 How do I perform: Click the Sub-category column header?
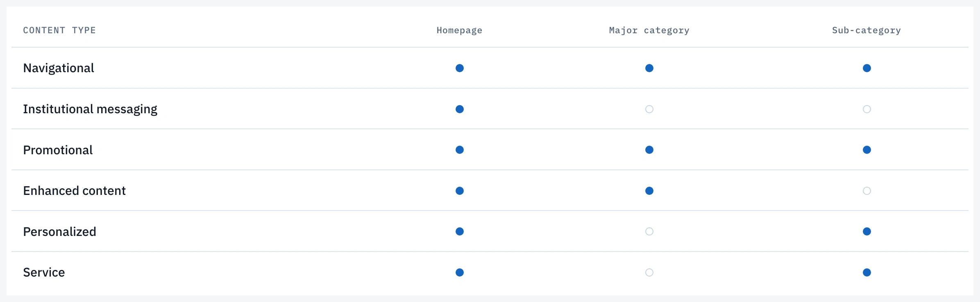click(867, 30)
